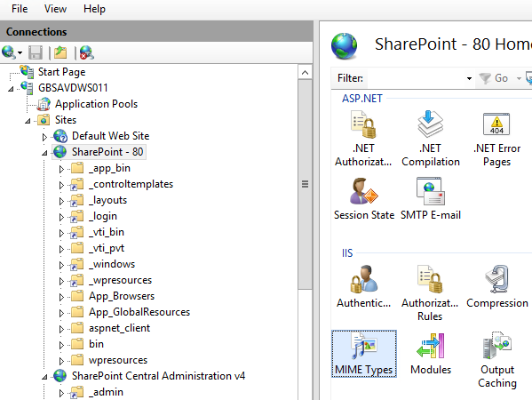Open .NET Error Pages feature
532x400 pixels.
(x=496, y=140)
